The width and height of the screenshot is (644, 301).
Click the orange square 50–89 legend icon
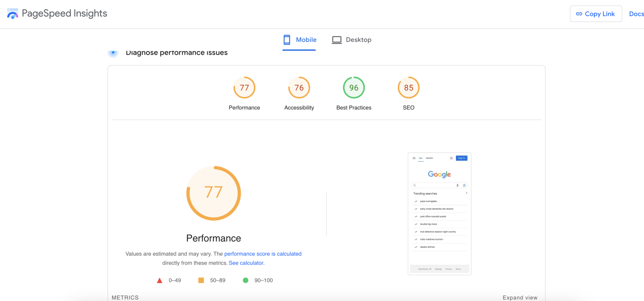201,280
